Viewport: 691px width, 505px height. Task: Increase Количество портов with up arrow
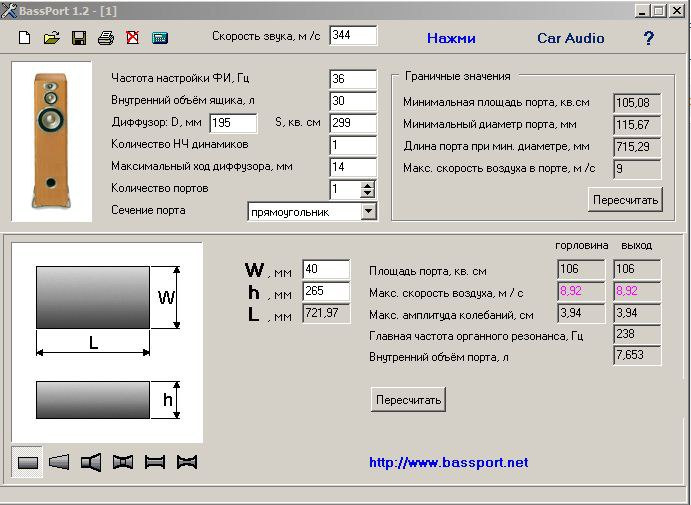tap(368, 185)
